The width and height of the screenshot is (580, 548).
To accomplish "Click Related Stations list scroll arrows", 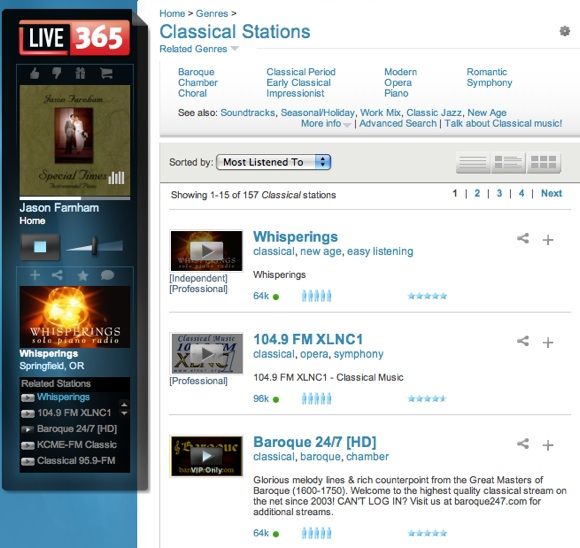I will coord(124,409).
